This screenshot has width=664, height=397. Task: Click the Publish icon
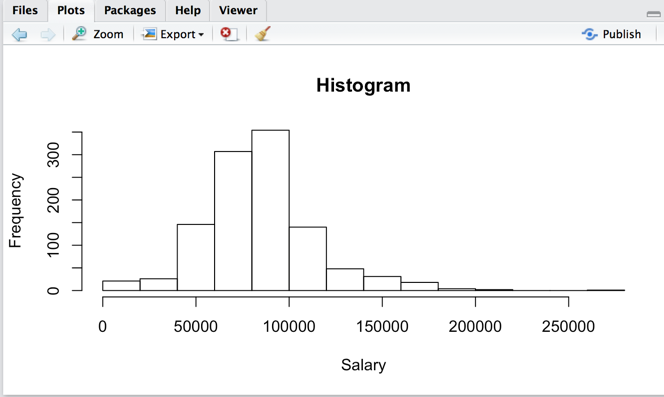[589, 34]
